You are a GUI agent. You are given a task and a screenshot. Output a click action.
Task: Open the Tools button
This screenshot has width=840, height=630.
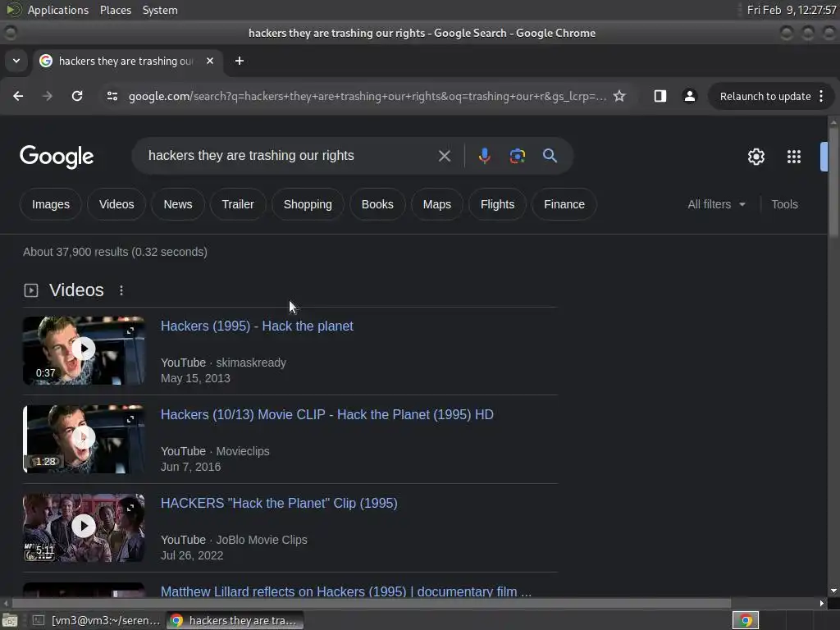pos(784,204)
